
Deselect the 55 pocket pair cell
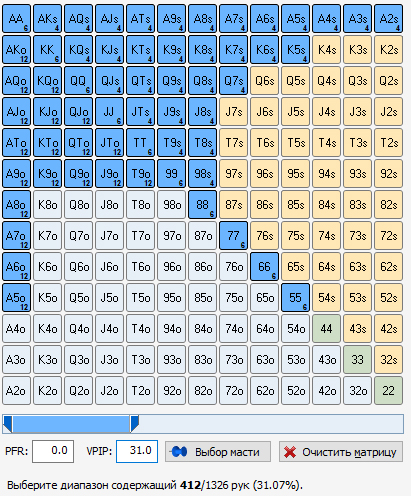pyautogui.click(x=295, y=298)
